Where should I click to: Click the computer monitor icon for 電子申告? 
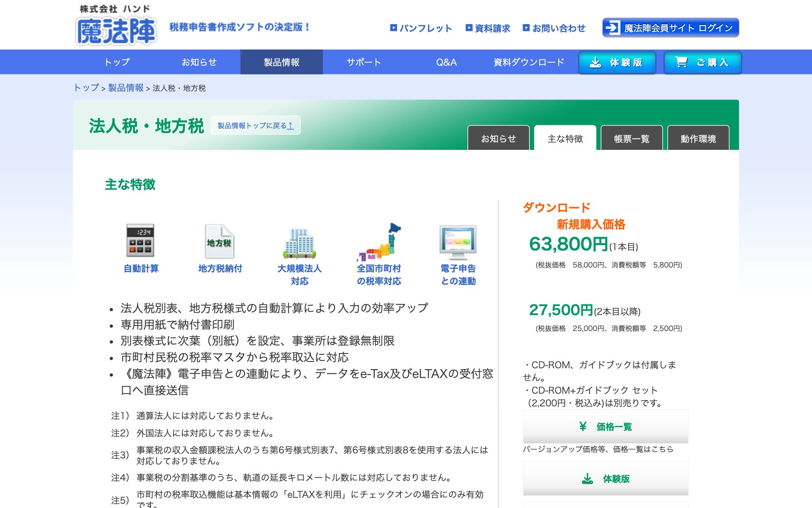[x=458, y=243]
